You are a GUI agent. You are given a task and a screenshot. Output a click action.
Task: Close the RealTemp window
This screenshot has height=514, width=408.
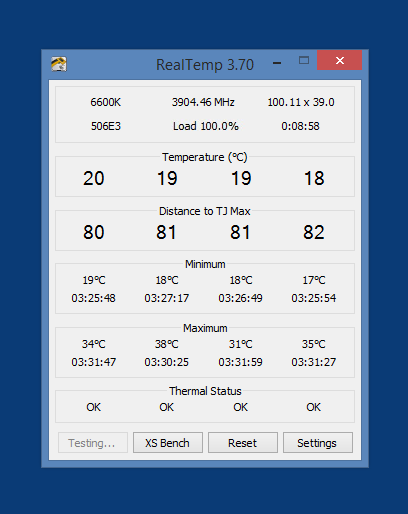339,60
